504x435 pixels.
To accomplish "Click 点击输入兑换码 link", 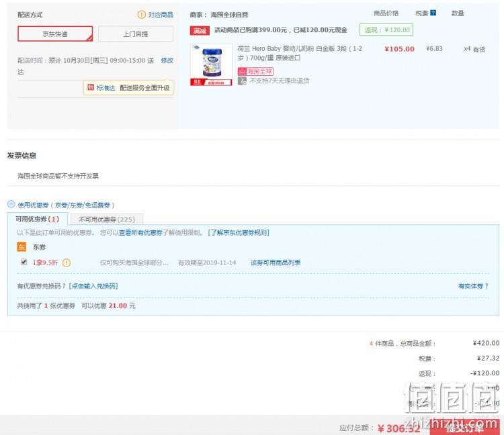I will click(93, 286).
